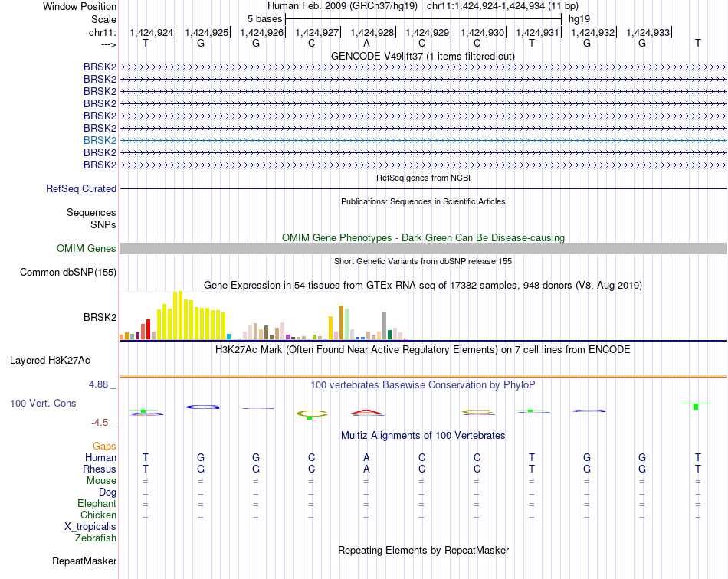Viewport: 728px width, 579px height.
Task: Click the Rhesus species label
Action: coord(100,469)
